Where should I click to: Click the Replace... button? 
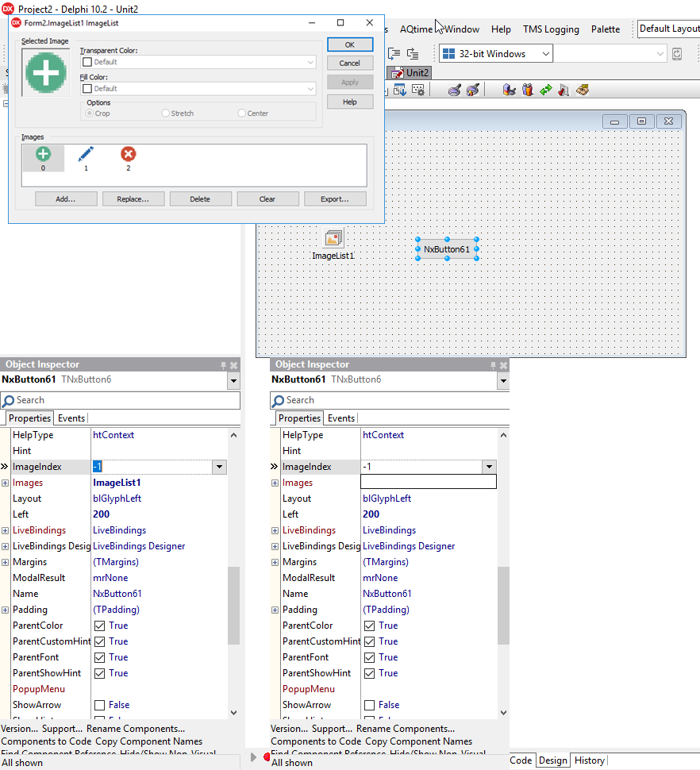coord(133,199)
